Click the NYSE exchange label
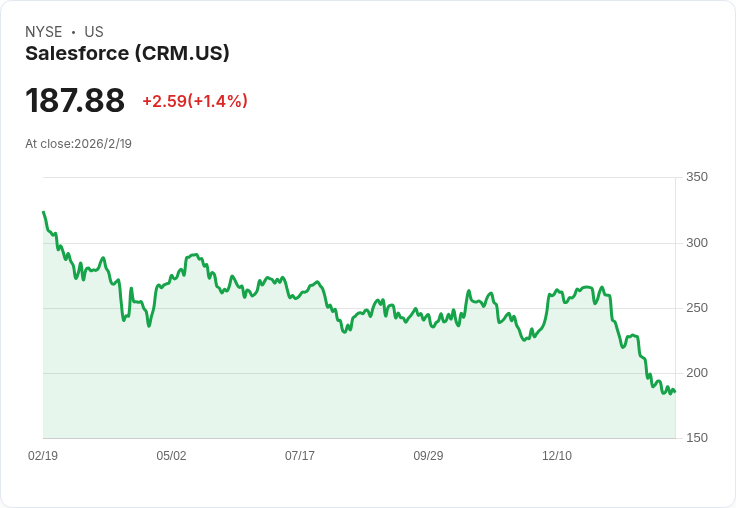The height and width of the screenshot is (508, 736). 44,32
